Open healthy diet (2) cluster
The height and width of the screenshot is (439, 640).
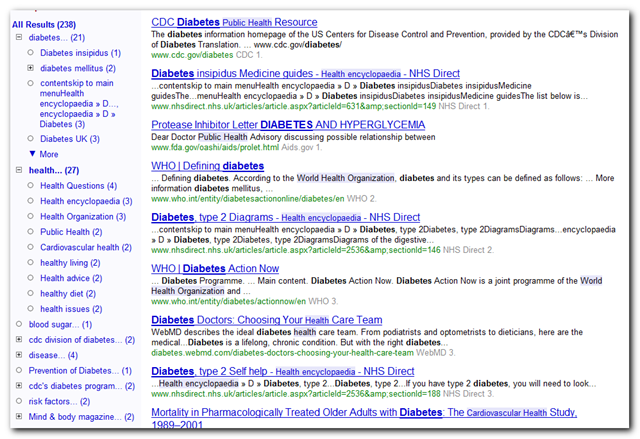coord(68,294)
